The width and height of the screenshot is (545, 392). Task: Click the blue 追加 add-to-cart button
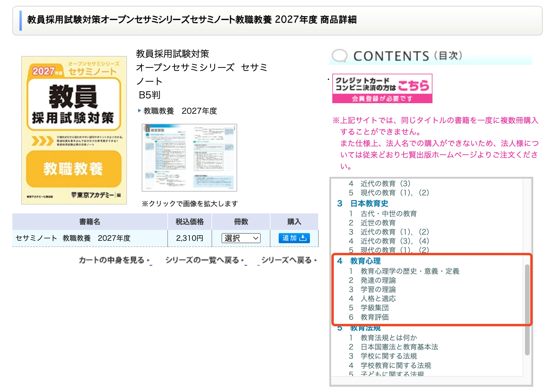(294, 238)
